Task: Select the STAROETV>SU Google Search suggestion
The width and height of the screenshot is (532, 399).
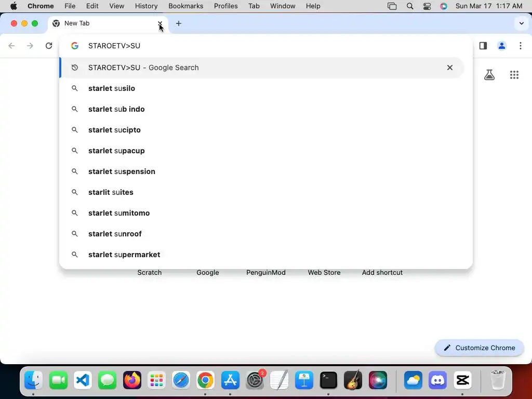Action: pyautogui.click(x=262, y=68)
